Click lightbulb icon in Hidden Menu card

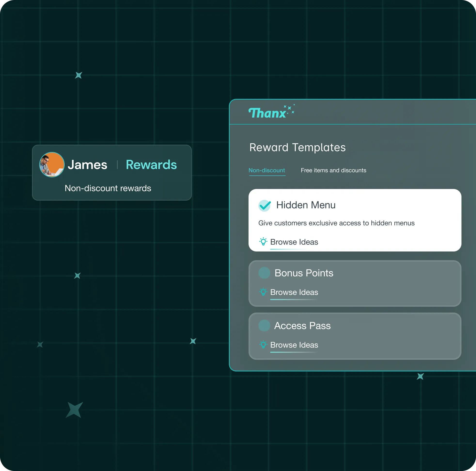pos(263,242)
